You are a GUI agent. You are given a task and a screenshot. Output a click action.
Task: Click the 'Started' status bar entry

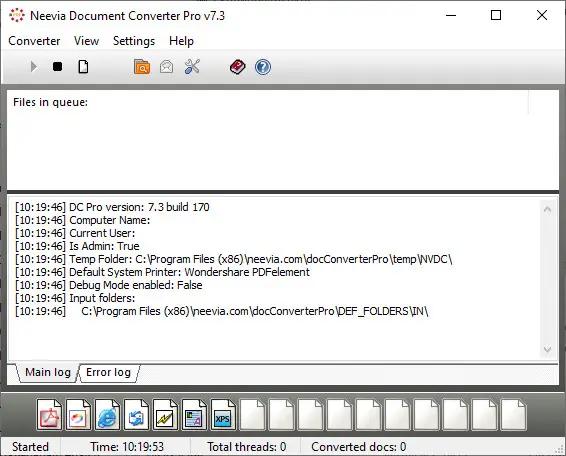point(30,447)
